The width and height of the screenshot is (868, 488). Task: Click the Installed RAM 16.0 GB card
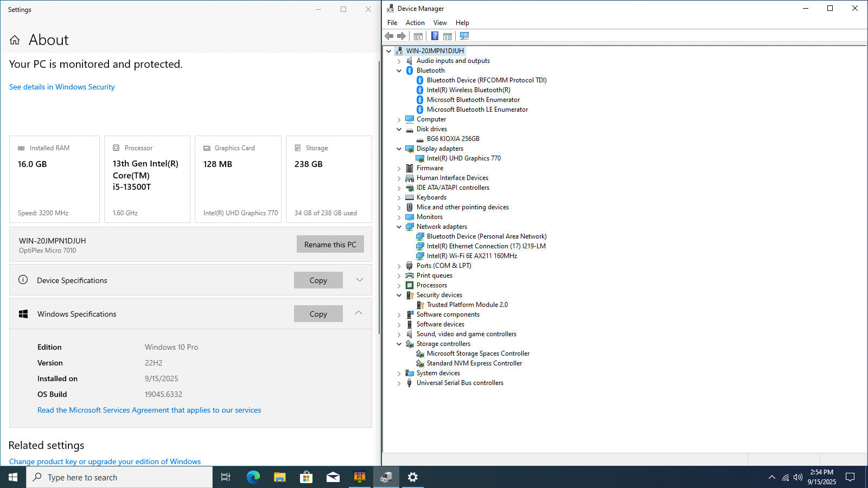(x=54, y=179)
